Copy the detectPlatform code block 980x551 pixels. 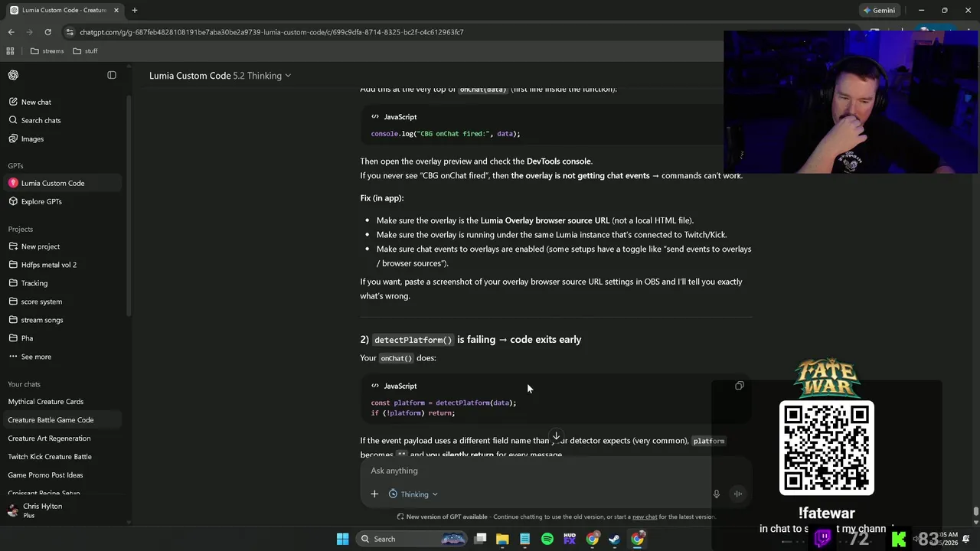(x=739, y=386)
